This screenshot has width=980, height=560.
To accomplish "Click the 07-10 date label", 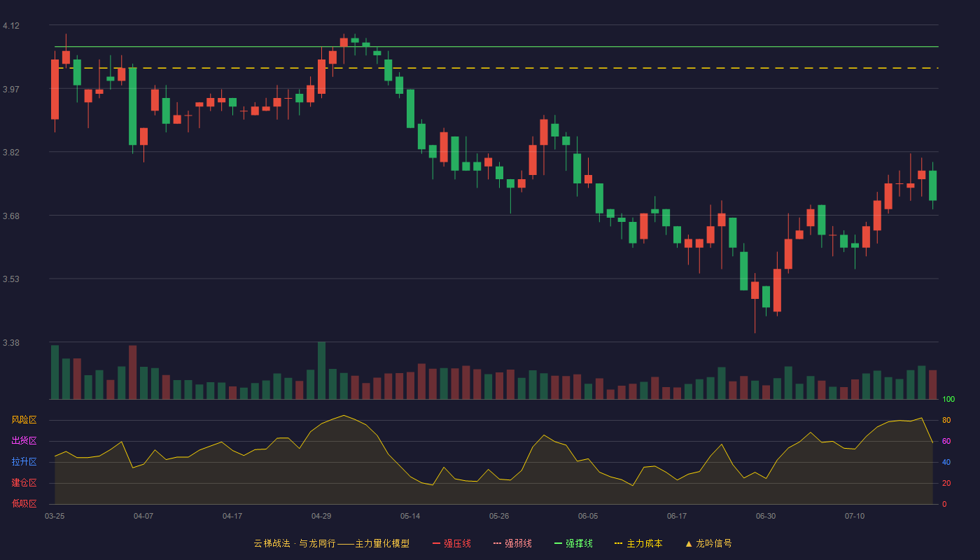I will 855,516.
